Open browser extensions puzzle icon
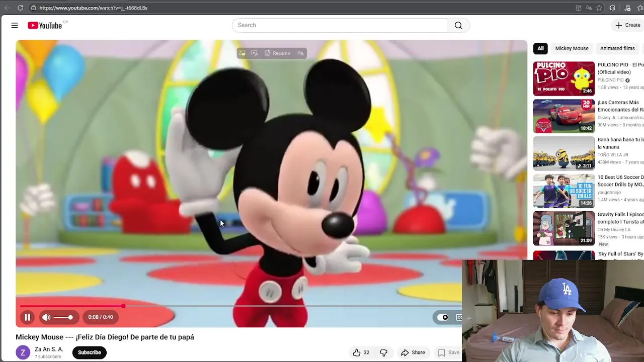The height and width of the screenshot is (362, 644). [612, 8]
